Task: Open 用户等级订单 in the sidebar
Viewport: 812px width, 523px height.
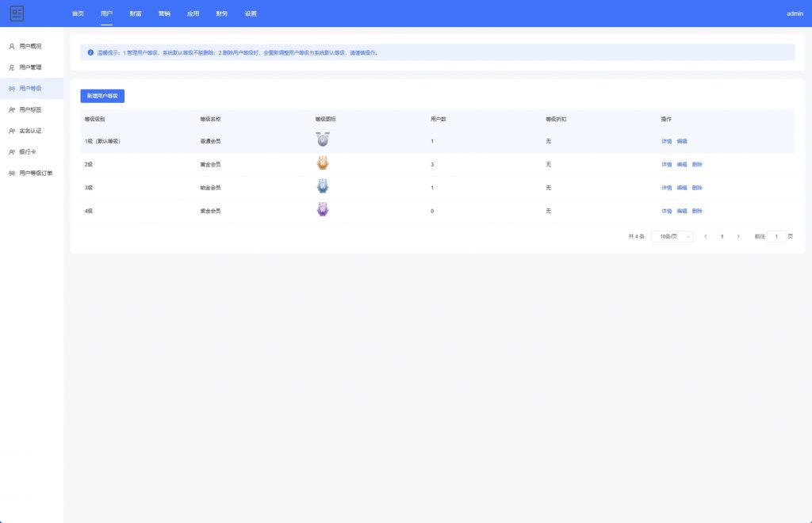Action: 35,173
